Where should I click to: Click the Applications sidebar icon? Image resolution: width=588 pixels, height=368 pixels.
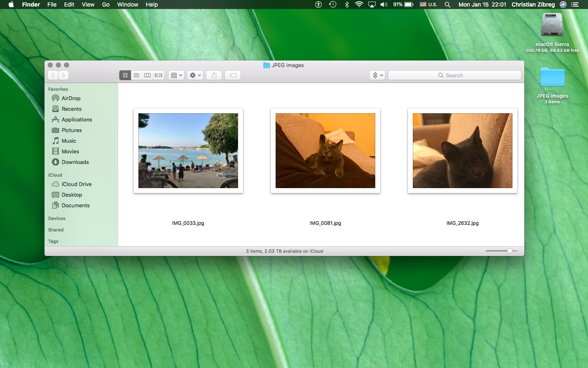tap(56, 119)
